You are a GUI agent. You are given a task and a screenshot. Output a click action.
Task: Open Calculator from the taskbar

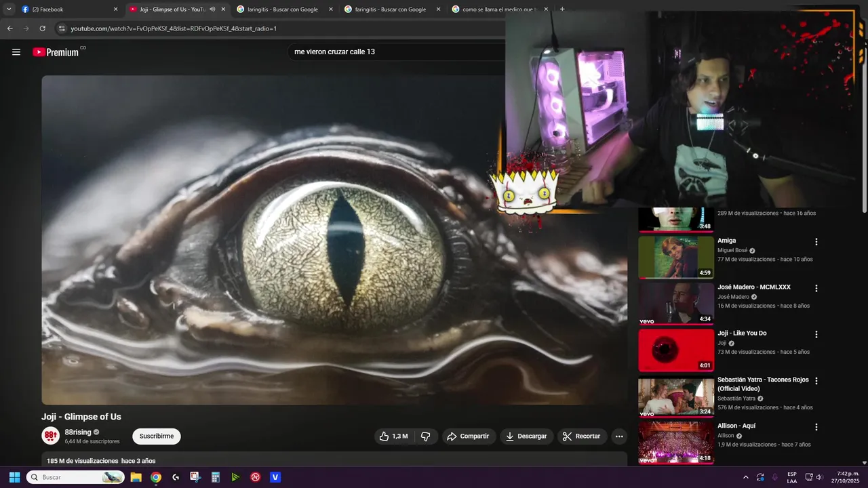pos(216,477)
